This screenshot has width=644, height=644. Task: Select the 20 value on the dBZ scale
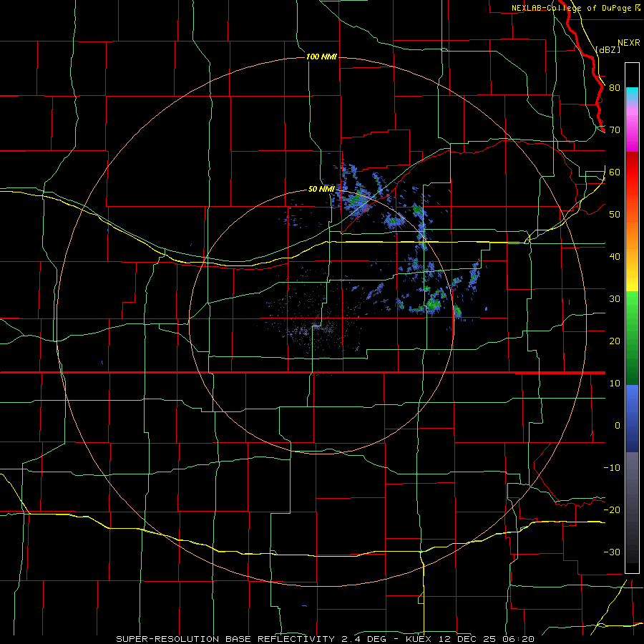click(615, 341)
